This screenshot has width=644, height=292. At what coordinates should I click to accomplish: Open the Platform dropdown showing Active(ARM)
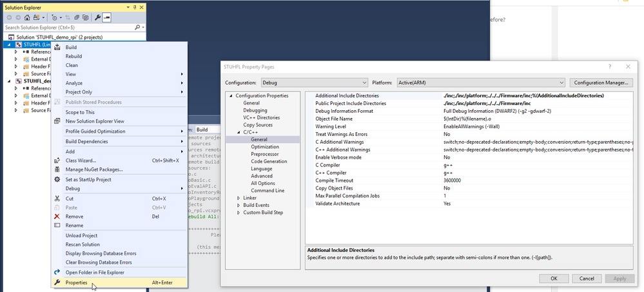pyautogui.click(x=481, y=83)
